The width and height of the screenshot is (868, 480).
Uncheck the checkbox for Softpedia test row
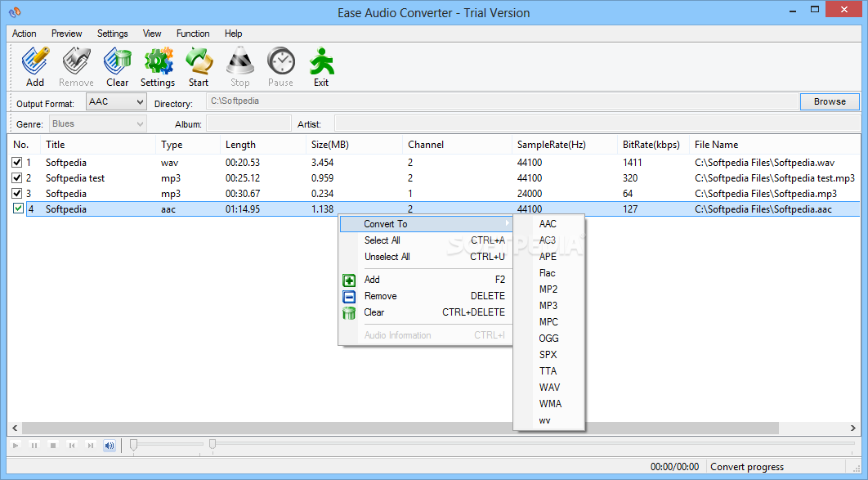pos(16,177)
